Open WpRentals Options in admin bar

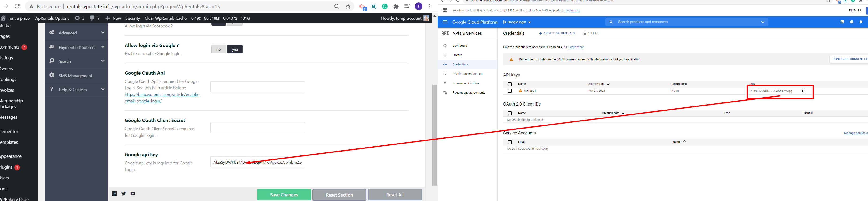point(52,18)
